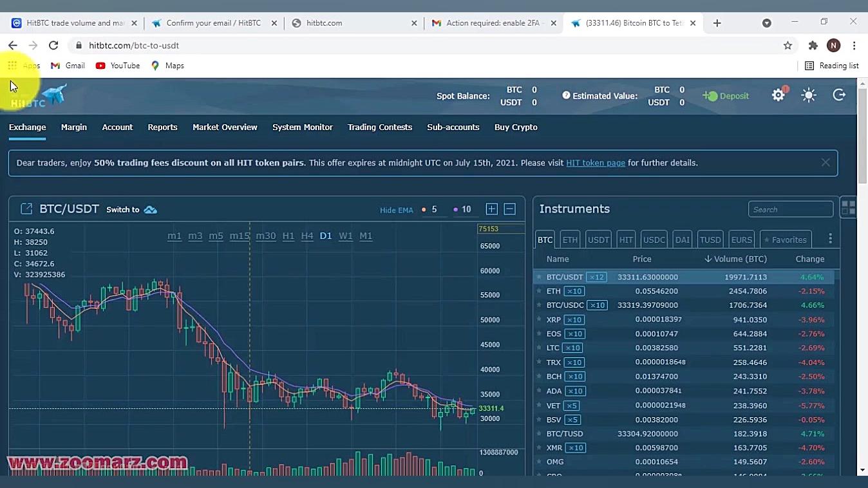This screenshot has height=488, width=868.
Task: Click chart zoom out minus icon
Action: pyautogui.click(x=509, y=209)
